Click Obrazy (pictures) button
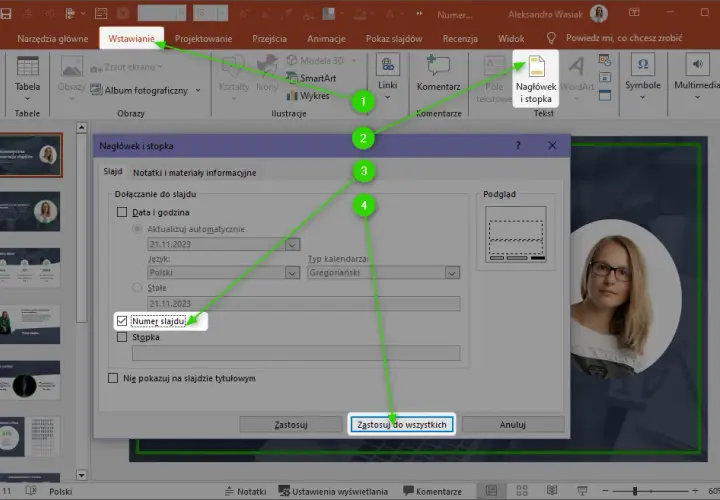The image size is (720, 500). (x=71, y=79)
